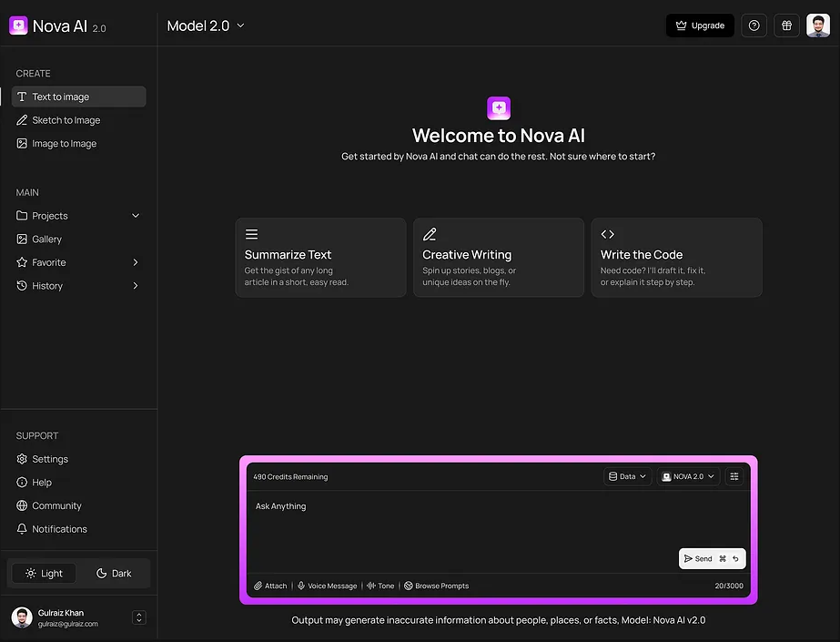Open the profile avatar in top right
The image size is (840, 642).
pos(818,25)
